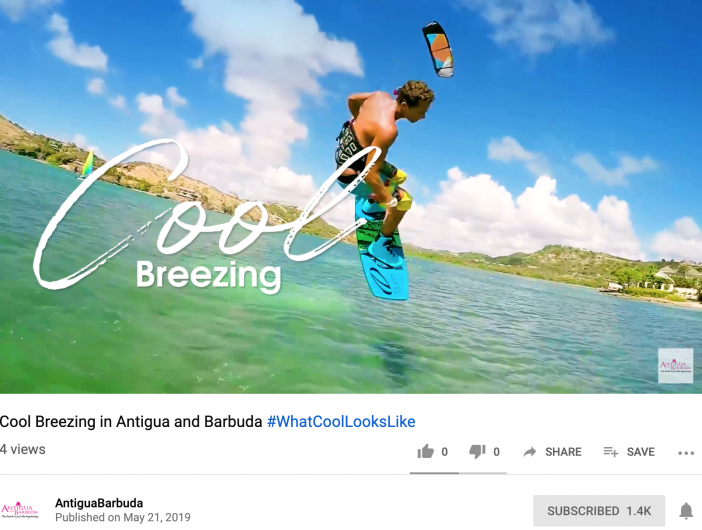
Task: Open the three-dot more actions menu
Action: (686, 453)
